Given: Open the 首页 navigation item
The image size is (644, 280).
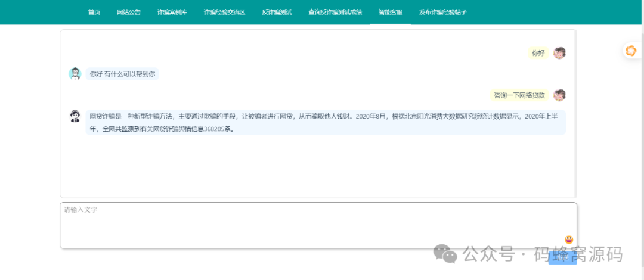Looking at the screenshot, I should coord(94,12).
